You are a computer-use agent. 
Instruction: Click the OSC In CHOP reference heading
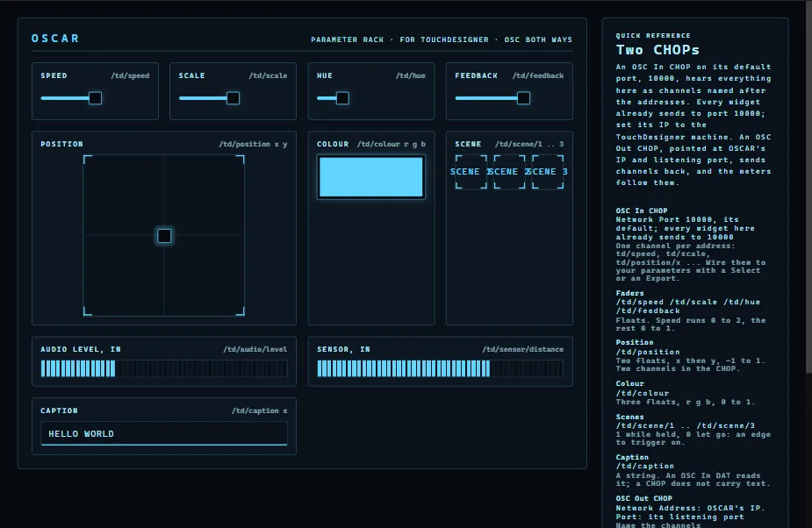(x=642, y=210)
